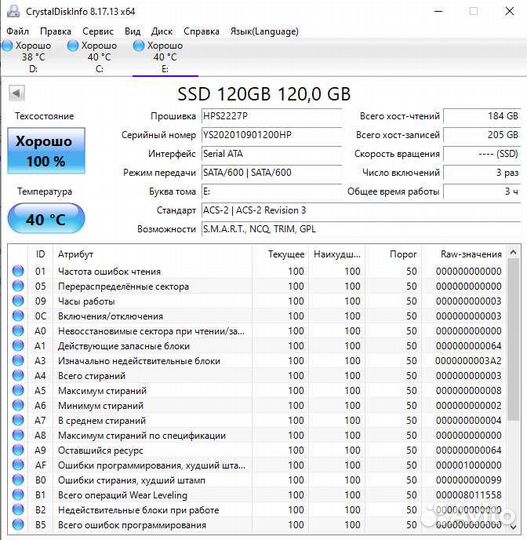Click status orb for attribute 0C row

click(18, 316)
